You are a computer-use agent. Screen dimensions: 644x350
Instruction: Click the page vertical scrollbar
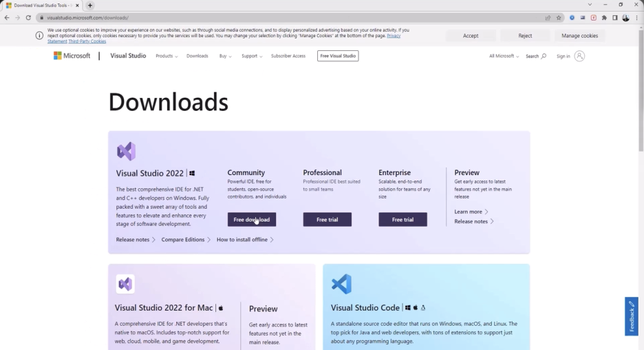641,90
